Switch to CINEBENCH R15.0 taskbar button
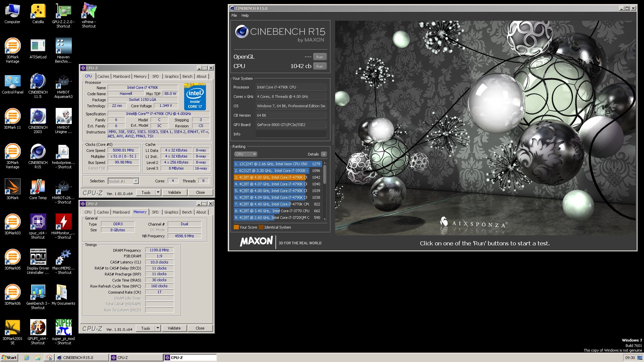 [82, 358]
